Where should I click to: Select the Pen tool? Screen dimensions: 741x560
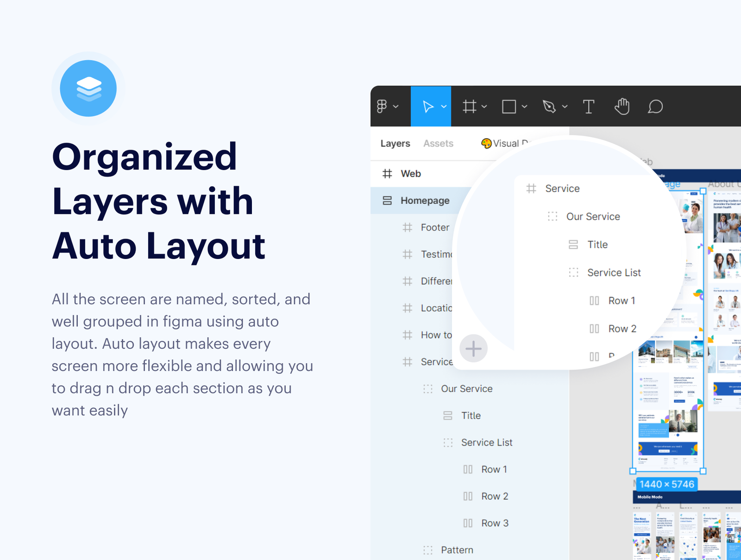click(549, 107)
